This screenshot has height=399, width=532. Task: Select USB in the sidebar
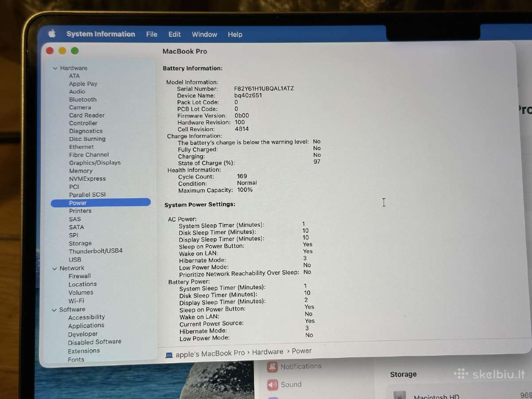[x=75, y=260]
